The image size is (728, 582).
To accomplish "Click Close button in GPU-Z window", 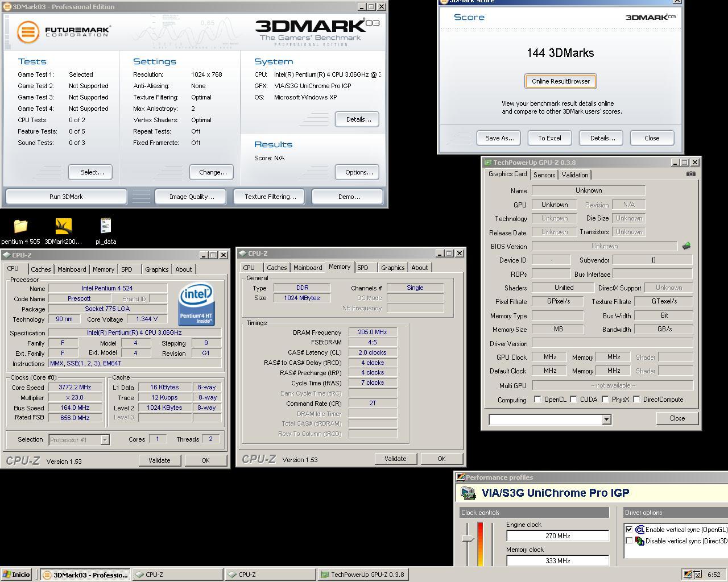I will (677, 418).
